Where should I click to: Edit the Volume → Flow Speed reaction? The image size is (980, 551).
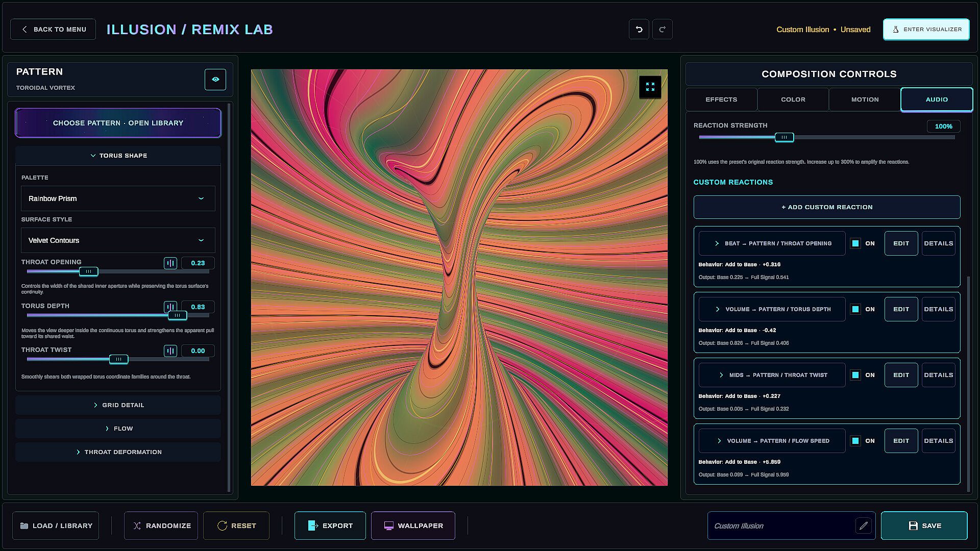(901, 441)
